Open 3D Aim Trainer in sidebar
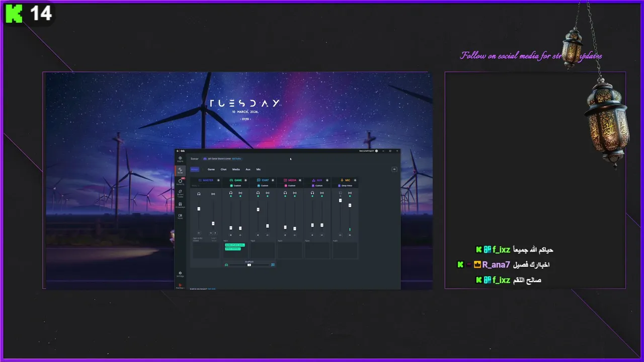Image resolution: width=644 pixels, height=362 pixels. click(x=180, y=194)
